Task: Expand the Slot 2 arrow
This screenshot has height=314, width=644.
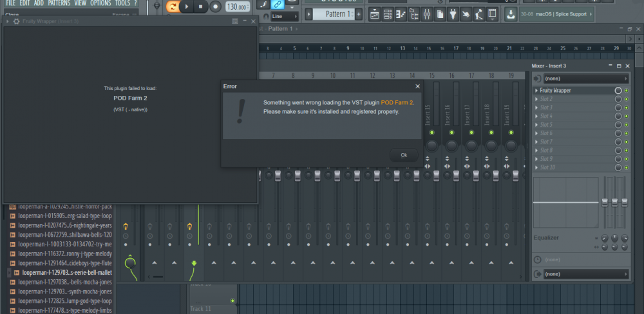Action: pyautogui.click(x=536, y=99)
